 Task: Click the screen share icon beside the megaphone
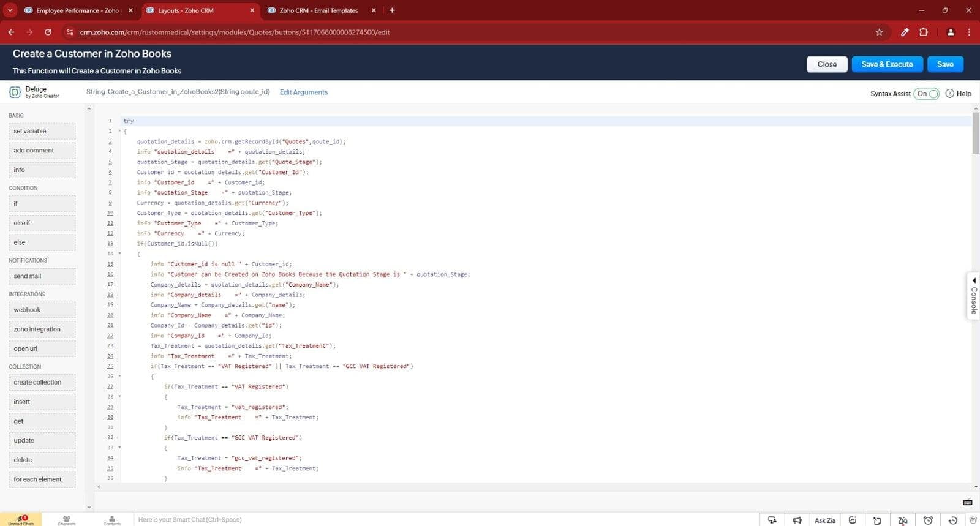click(772, 520)
